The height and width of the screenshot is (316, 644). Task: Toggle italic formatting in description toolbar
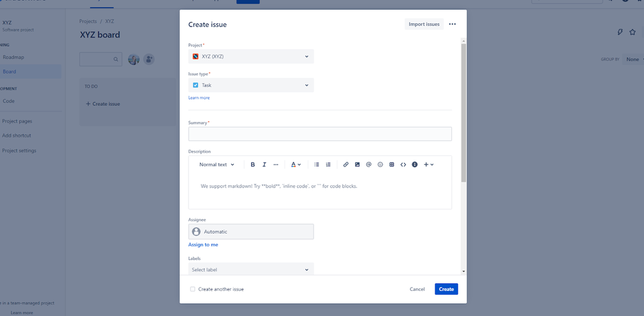click(264, 164)
